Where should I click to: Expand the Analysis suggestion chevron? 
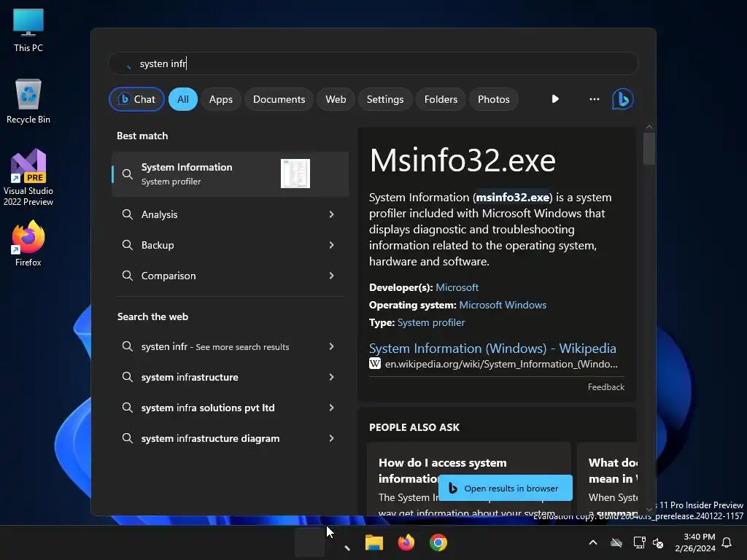(332, 214)
